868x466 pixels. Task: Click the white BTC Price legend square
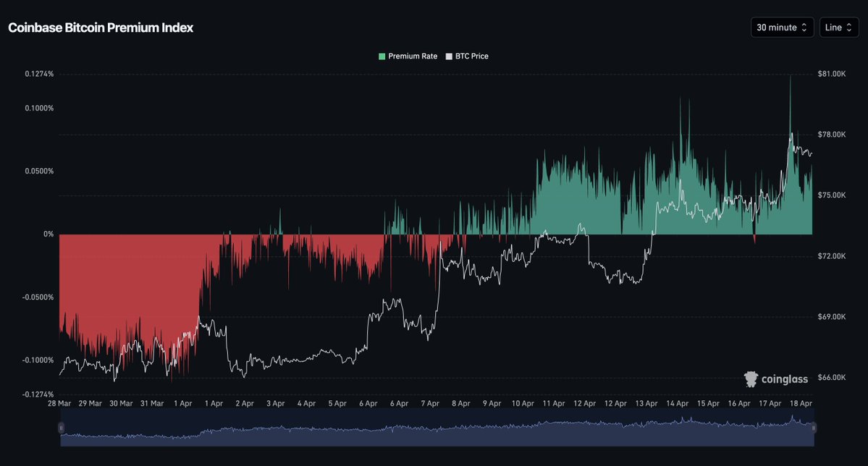click(449, 56)
